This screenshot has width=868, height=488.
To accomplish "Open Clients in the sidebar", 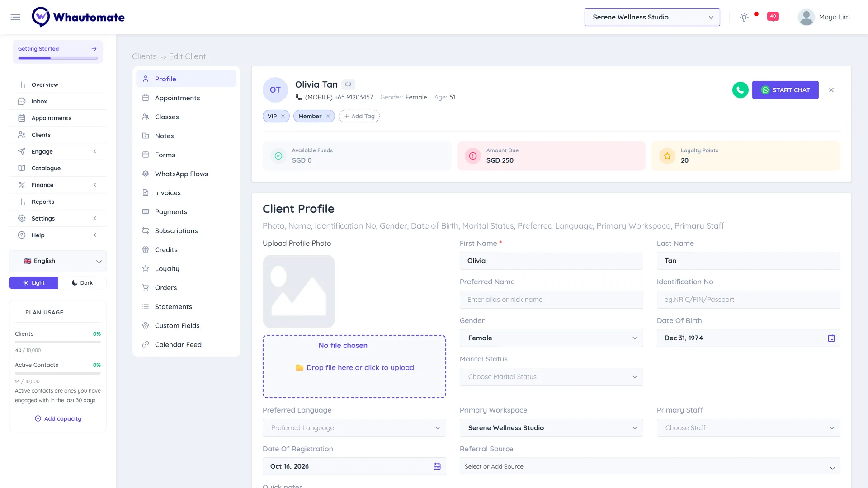I will pos(58,135).
